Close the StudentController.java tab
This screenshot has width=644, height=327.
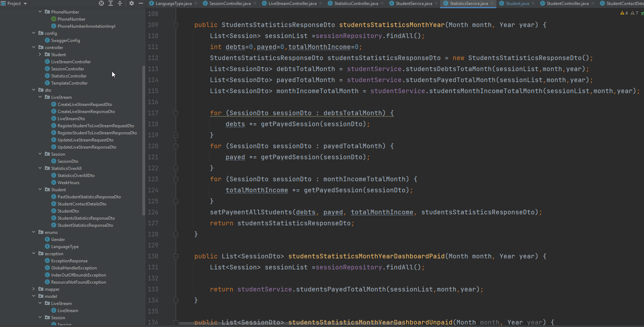(593, 4)
